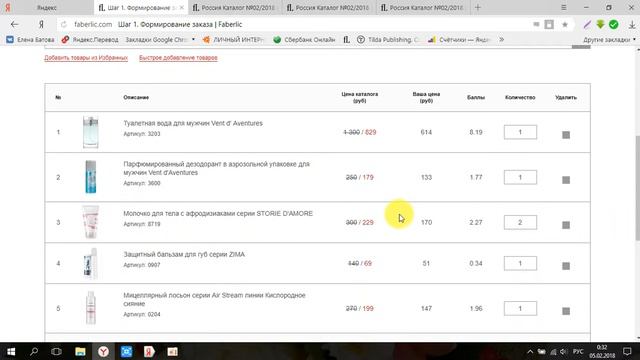Open the notification center icon

627,351
